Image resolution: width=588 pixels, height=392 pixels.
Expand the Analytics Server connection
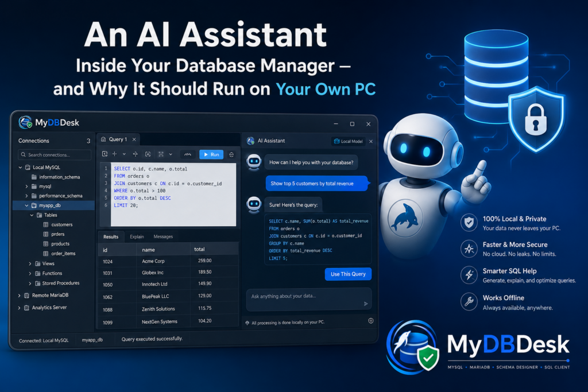click(x=20, y=308)
